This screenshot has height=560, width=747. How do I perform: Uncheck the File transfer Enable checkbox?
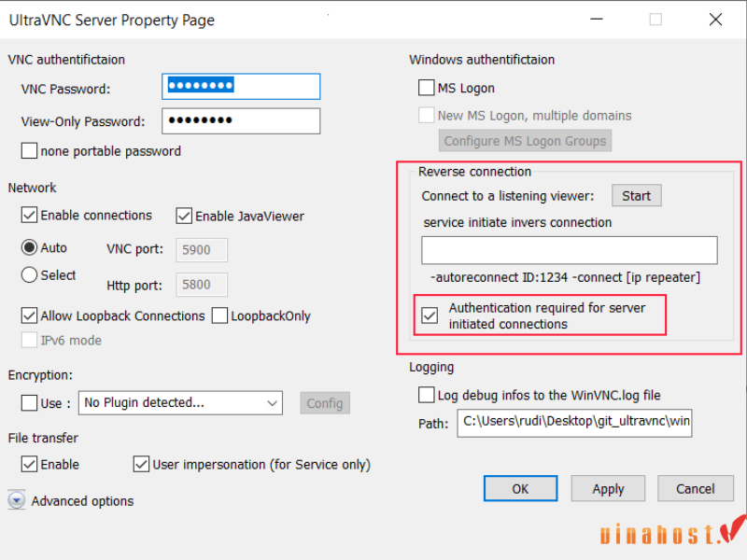29,464
